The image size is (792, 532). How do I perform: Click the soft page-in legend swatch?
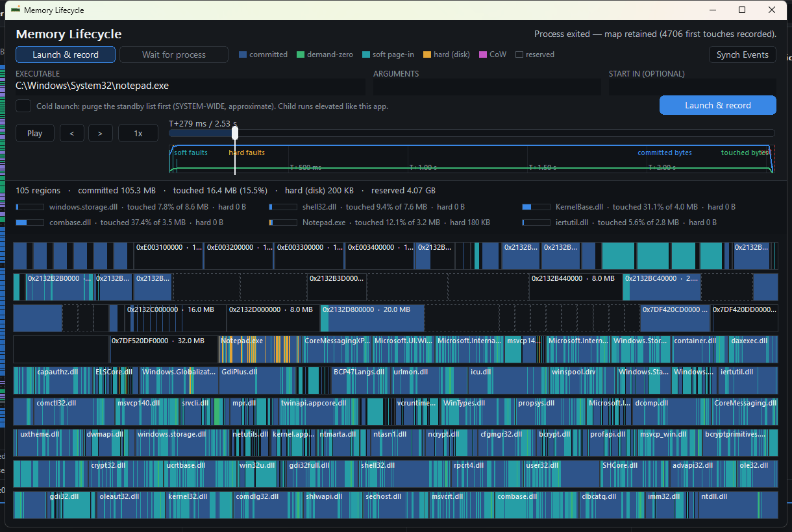coord(366,54)
